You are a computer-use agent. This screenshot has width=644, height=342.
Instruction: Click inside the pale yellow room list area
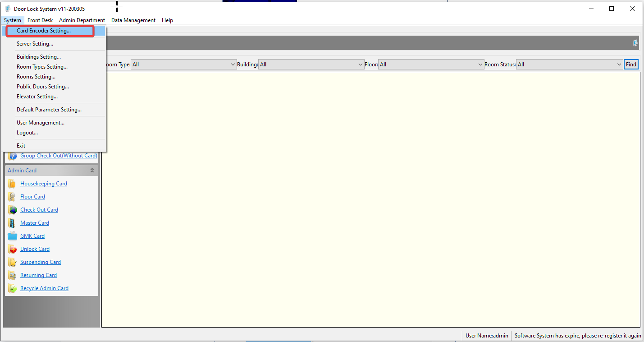pos(370,199)
